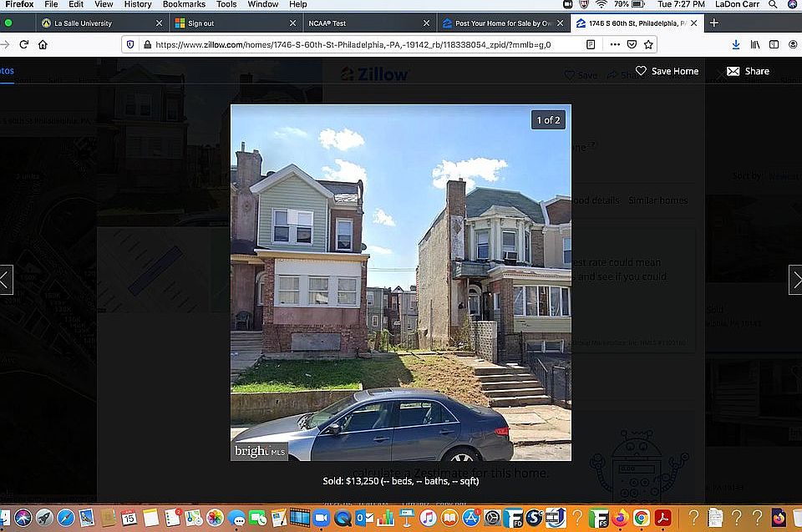Open Calendar from the dock
This screenshot has width=802, height=532.
[129, 518]
